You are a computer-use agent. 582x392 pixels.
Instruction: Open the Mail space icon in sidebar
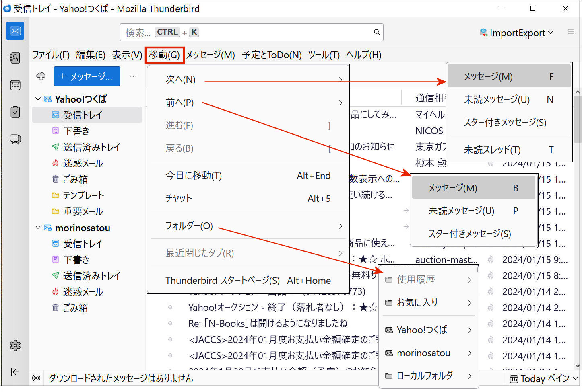(15, 31)
